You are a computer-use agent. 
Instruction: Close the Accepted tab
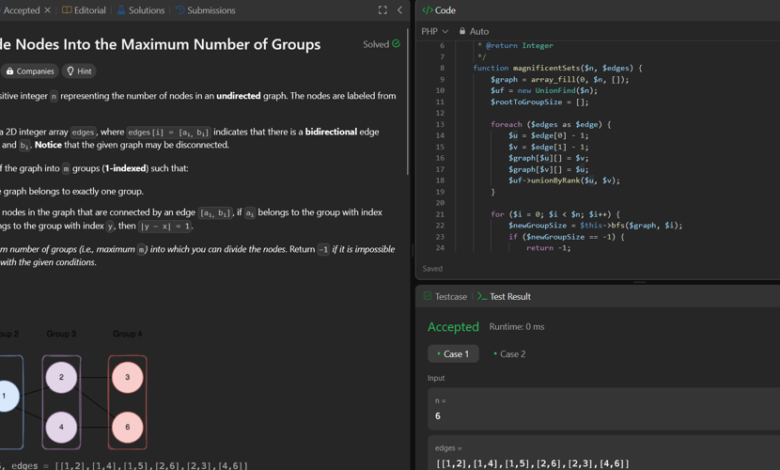click(x=47, y=10)
